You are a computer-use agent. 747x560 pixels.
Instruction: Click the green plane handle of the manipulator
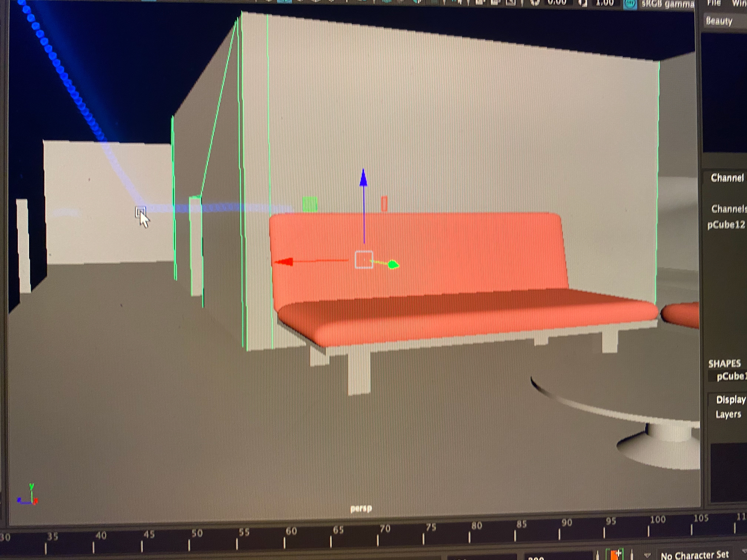310,204
